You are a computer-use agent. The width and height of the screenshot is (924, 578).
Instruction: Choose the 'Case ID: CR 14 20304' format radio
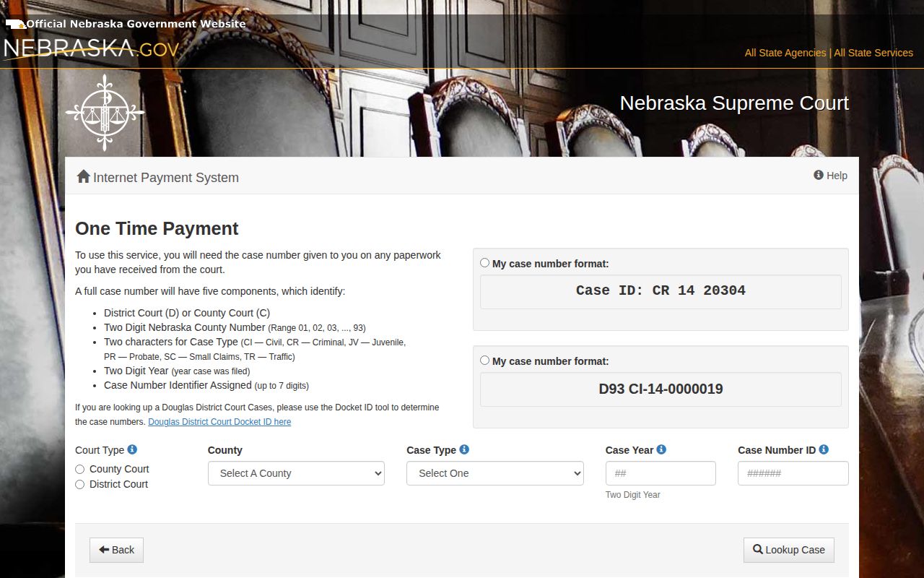click(x=485, y=263)
